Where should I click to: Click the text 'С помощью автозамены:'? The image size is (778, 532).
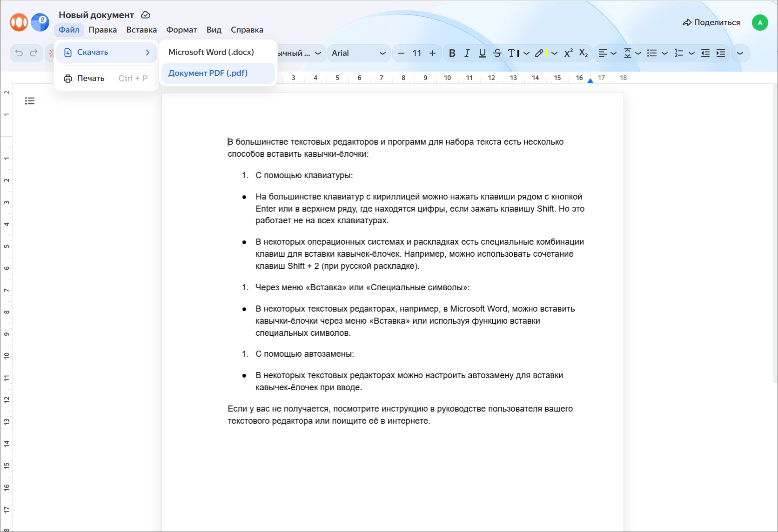pyautogui.click(x=305, y=354)
